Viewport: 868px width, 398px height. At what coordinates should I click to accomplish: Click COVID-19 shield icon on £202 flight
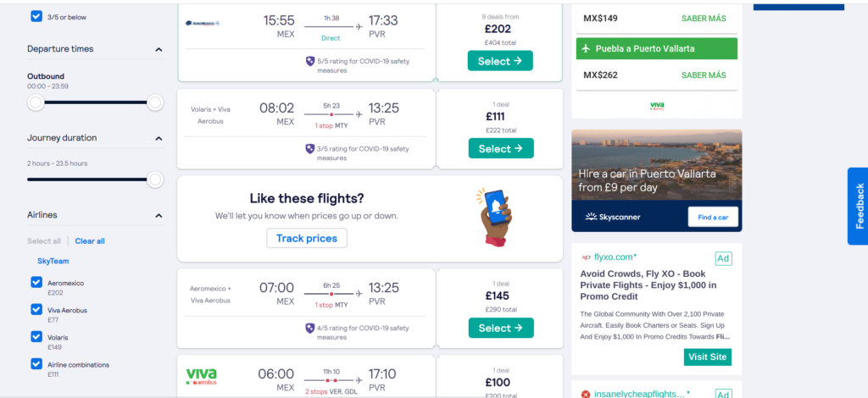pyautogui.click(x=310, y=61)
